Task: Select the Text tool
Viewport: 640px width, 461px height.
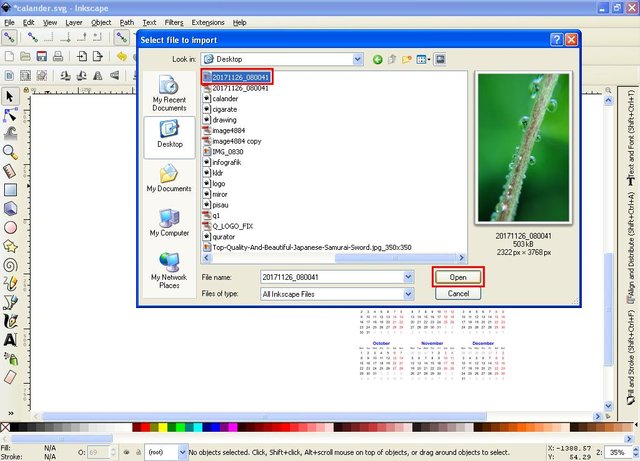Action: [10, 340]
